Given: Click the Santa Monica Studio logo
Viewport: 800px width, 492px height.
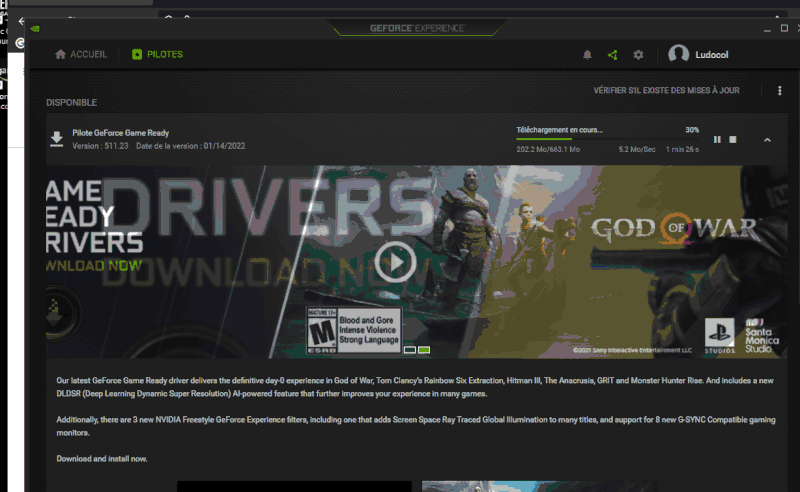Looking at the screenshot, I should (762, 336).
